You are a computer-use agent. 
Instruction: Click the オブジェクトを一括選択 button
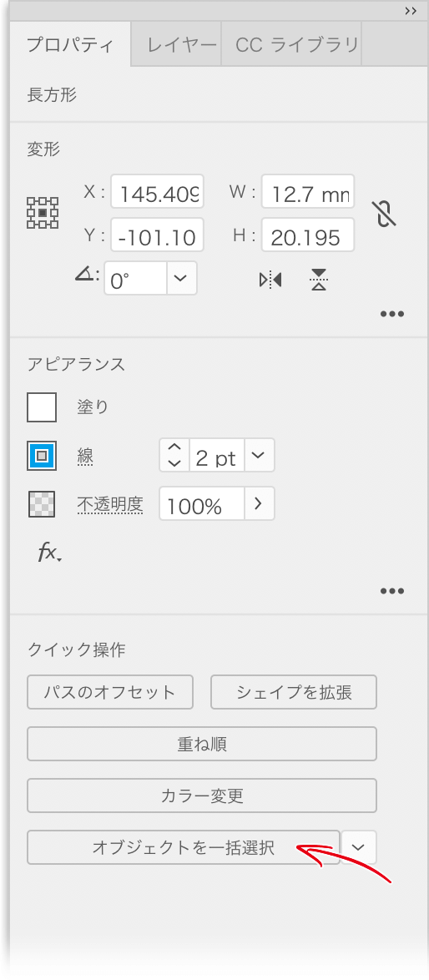pyautogui.click(x=184, y=847)
